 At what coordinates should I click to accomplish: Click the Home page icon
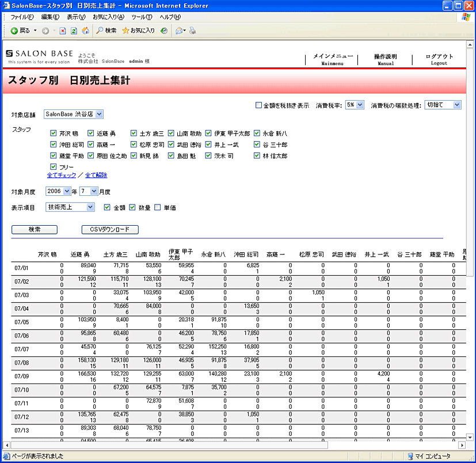86,31
